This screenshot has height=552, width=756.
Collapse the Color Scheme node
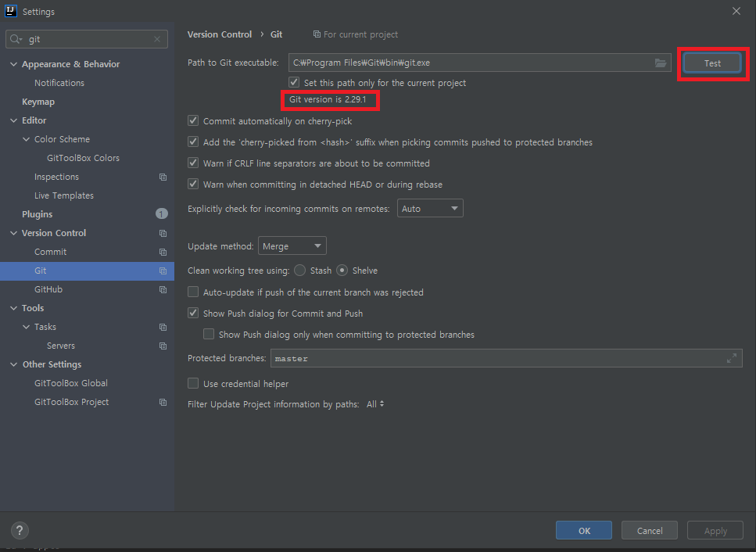(x=26, y=139)
